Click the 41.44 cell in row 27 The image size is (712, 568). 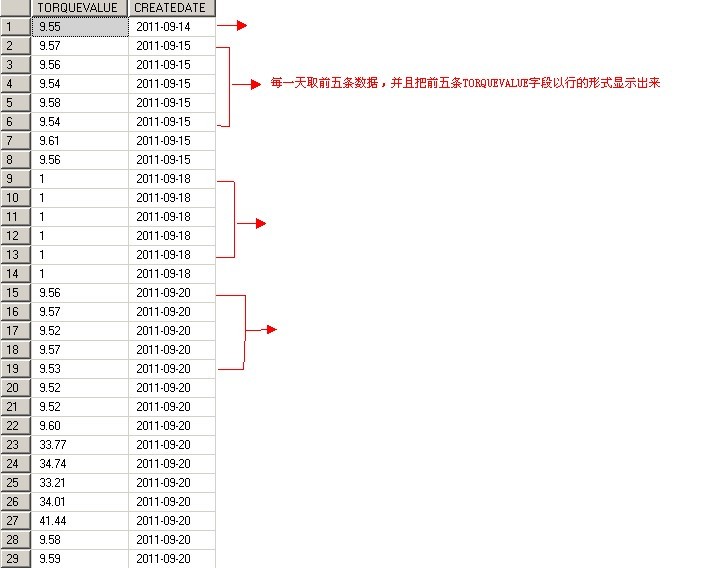point(80,521)
